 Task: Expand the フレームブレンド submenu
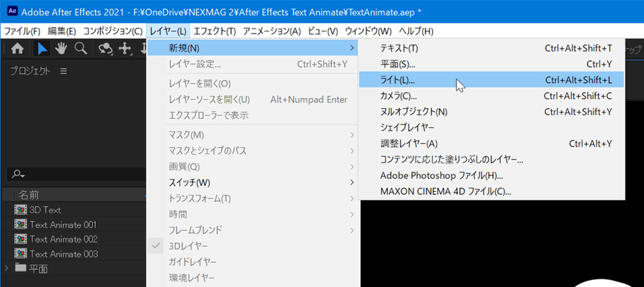tap(352, 230)
